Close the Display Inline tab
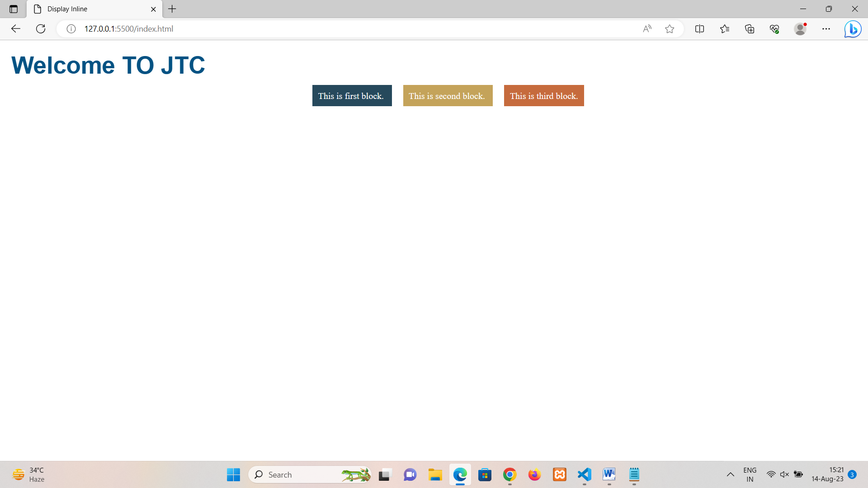This screenshot has height=488, width=868. pos(153,9)
